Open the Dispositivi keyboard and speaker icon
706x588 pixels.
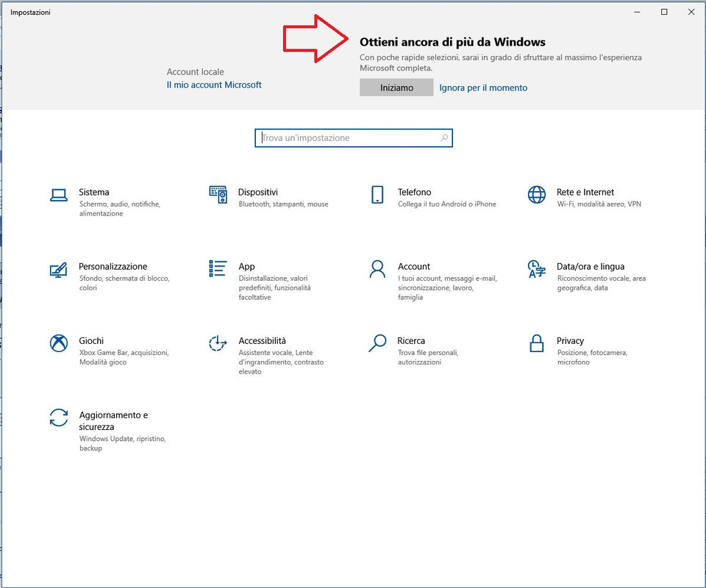[218, 194]
